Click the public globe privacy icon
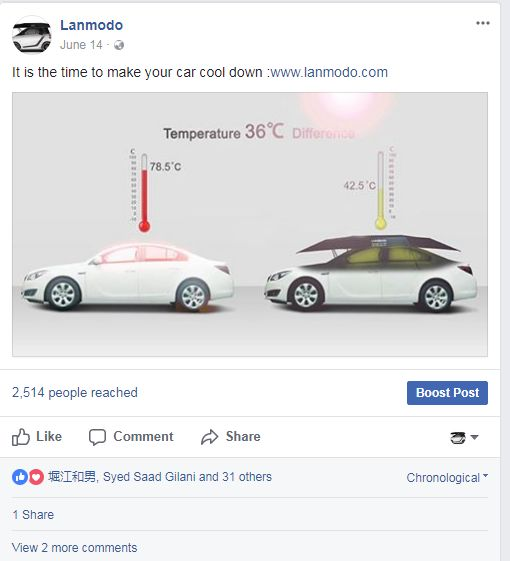Image resolution: width=510 pixels, height=561 pixels. click(119, 45)
